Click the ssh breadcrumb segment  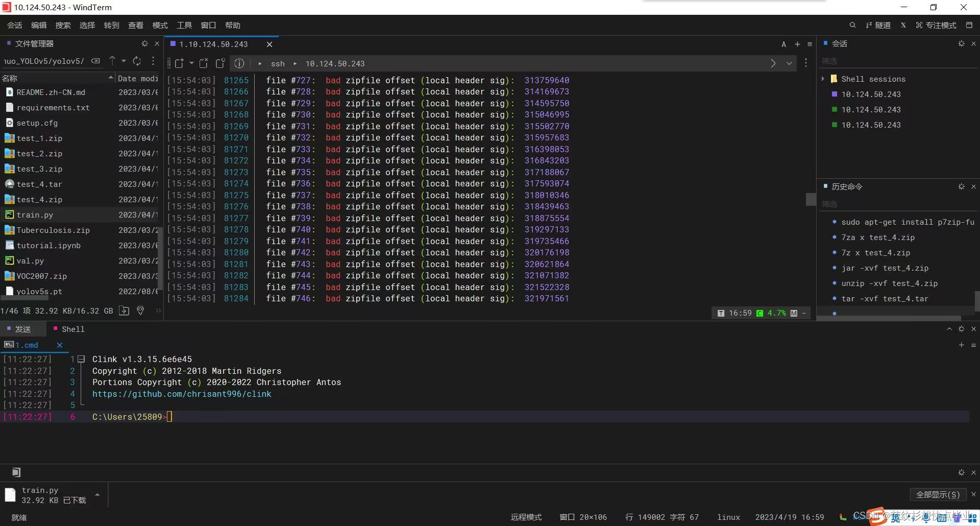coord(278,64)
